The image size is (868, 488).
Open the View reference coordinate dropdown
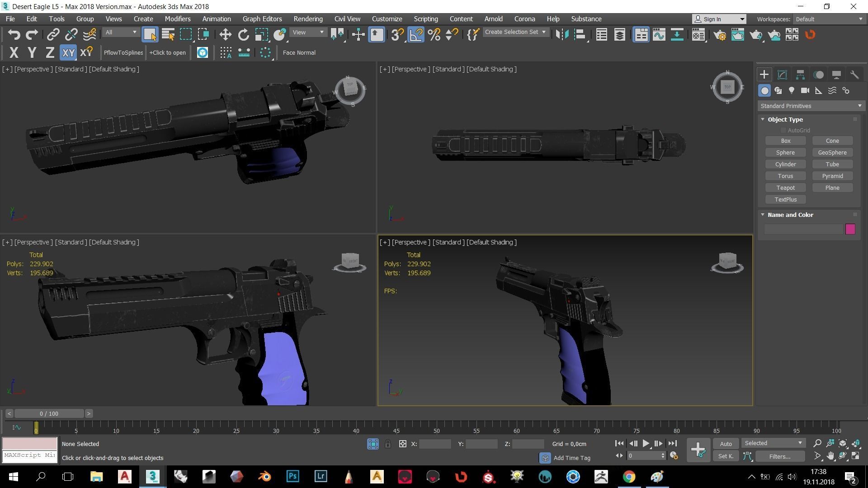click(x=308, y=33)
